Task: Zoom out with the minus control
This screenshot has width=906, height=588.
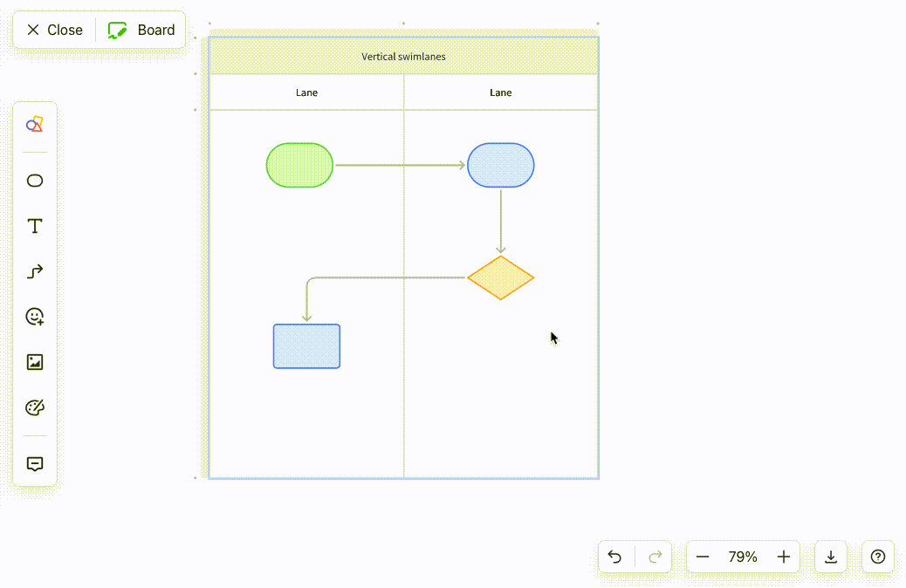Action: 703,557
